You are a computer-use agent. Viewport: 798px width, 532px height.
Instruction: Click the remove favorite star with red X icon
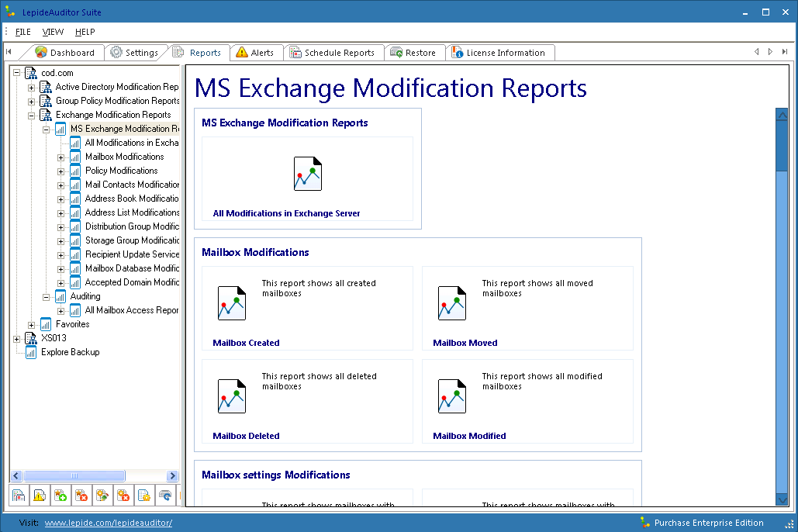(x=81, y=495)
